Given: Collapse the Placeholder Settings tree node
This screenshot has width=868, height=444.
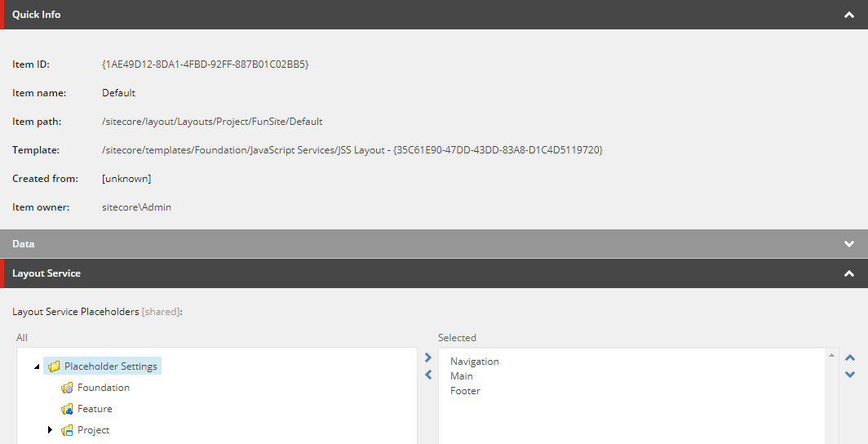Looking at the screenshot, I should pos(37,366).
